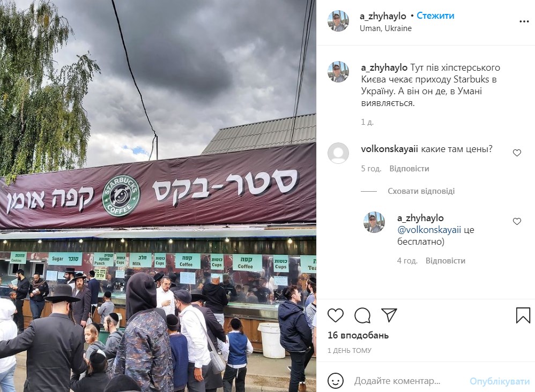Reply to volkonskayaii via Відповісти
The height and width of the screenshot is (392, 535).
(409, 168)
